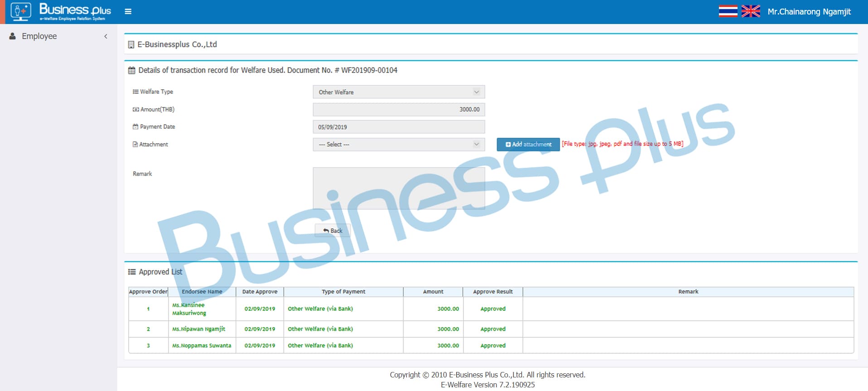Click the Business Plus logo icon
The width and height of the screenshot is (868, 391).
(x=21, y=11)
